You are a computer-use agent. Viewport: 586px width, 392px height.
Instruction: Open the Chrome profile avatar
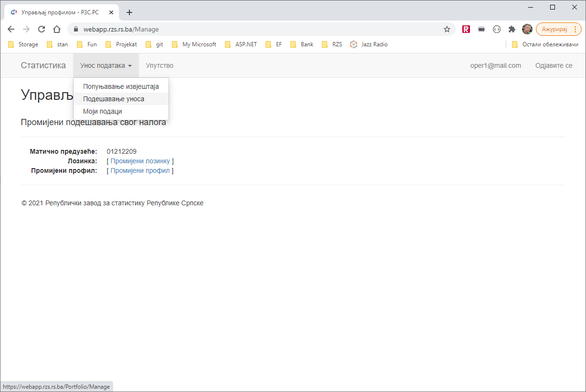click(x=527, y=29)
